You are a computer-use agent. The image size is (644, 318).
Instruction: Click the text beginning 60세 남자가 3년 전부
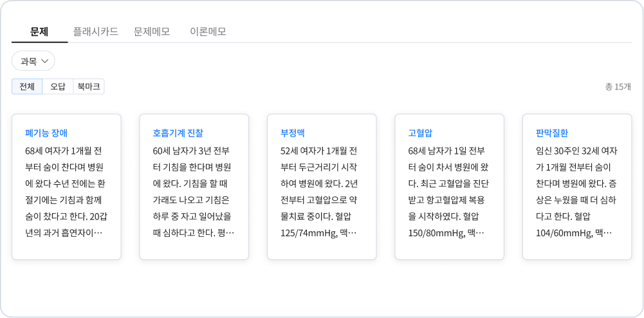(x=194, y=192)
